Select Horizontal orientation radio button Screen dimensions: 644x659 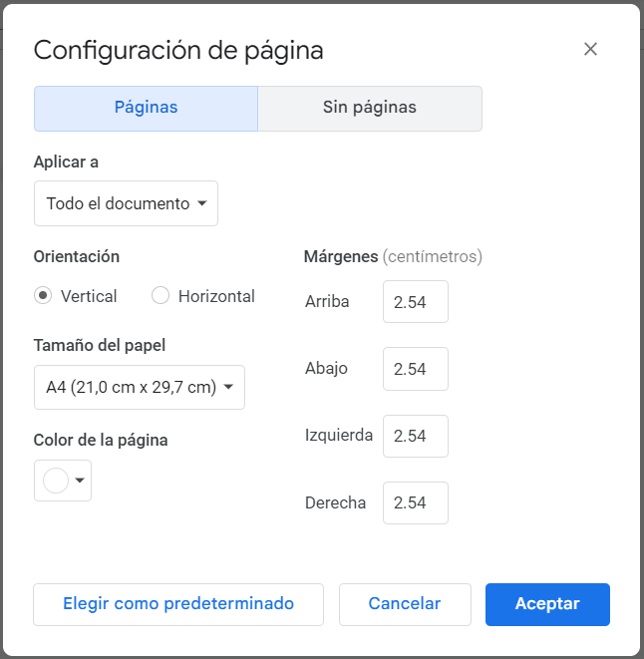pos(161,296)
